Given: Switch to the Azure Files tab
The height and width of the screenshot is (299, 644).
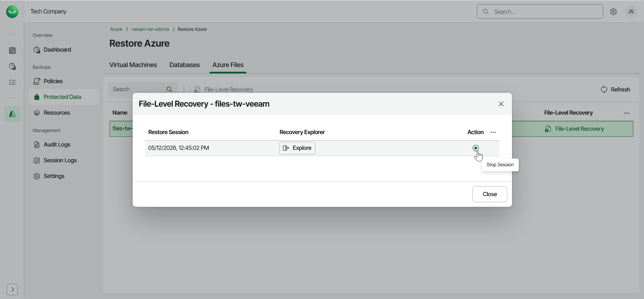Looking at the screenshot, I should click(228, 65).
